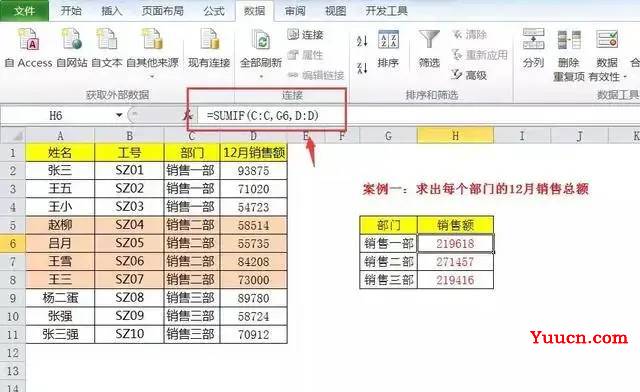
Task: Switch to the Insert (插入) tab
Action: click(x=111, y=11)
